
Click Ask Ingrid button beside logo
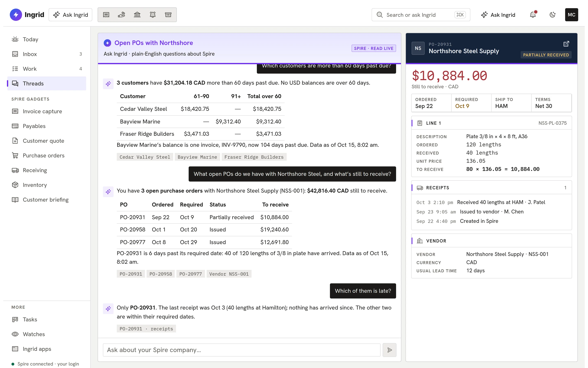point(70,15)
